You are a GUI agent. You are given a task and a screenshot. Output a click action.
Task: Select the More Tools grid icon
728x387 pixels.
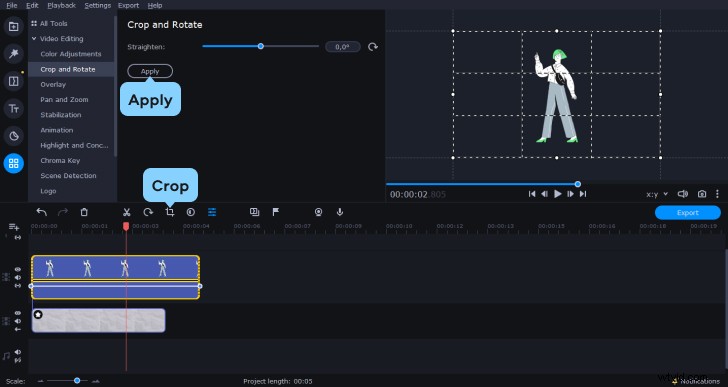[13, 163]
